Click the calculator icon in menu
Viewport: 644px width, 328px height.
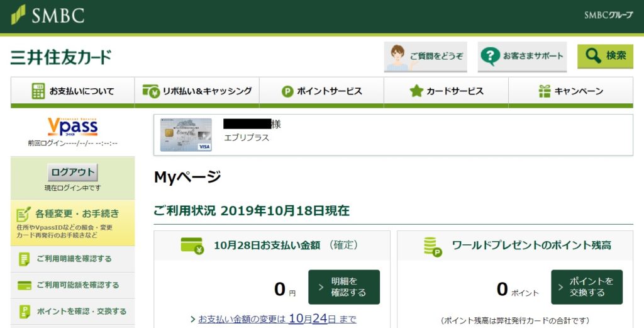[38, 91]
